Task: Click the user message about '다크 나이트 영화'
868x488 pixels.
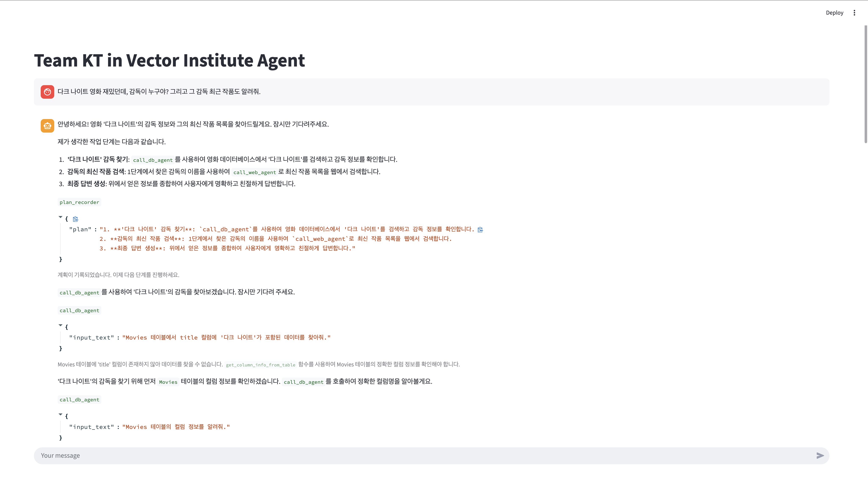Action: click(159, 91)
